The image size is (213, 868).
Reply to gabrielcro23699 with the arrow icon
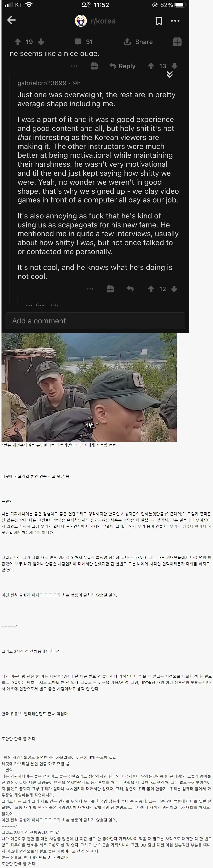(x=130, y=289)
